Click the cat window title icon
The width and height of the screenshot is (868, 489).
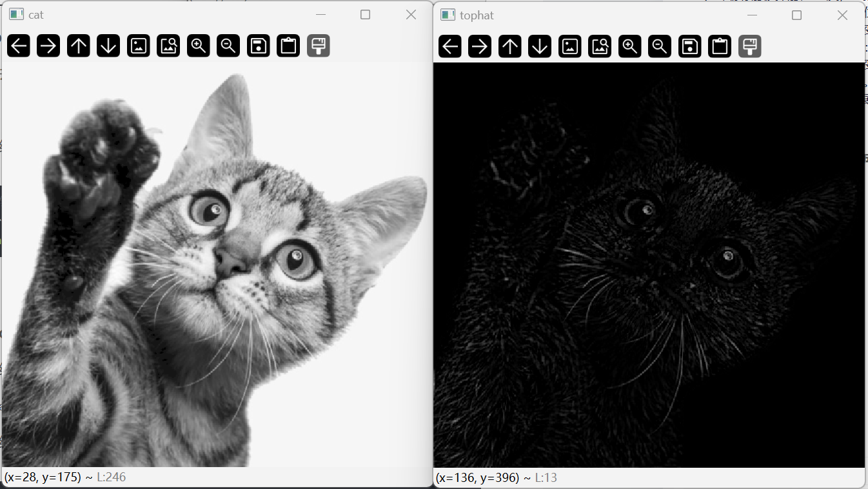[16, 14]
